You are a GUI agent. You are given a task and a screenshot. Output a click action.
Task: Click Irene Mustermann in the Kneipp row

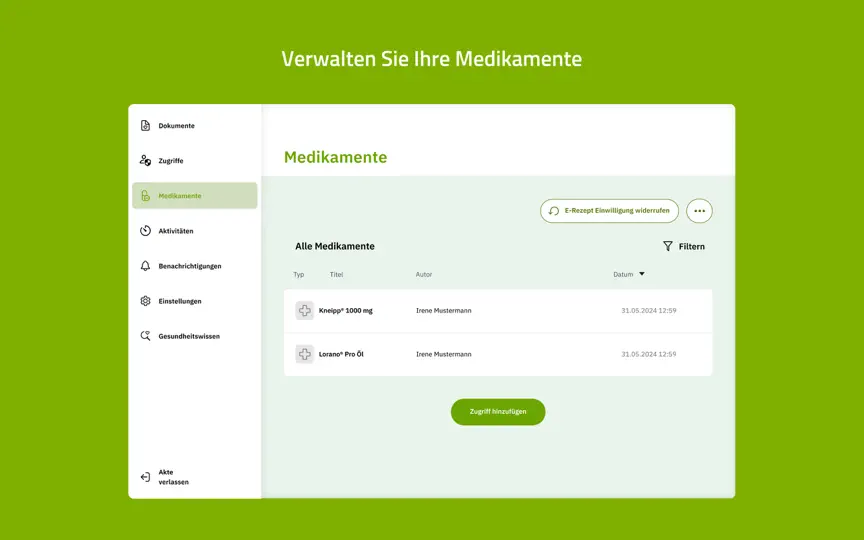[x=444, y=311]
